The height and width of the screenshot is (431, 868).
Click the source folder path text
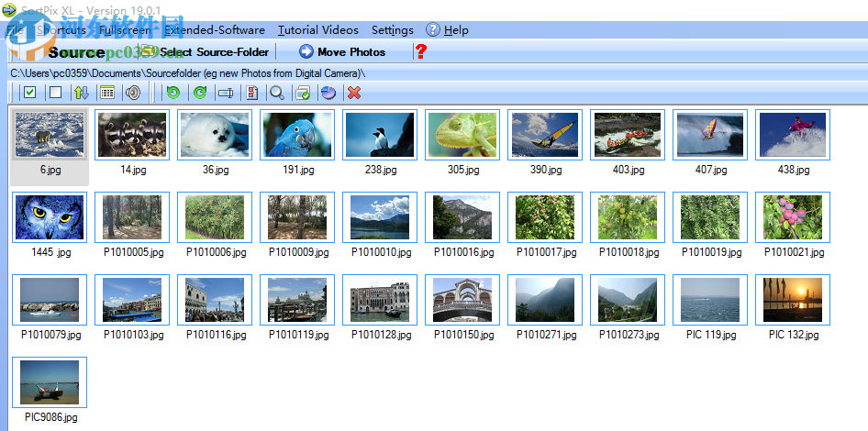(188, 73)
